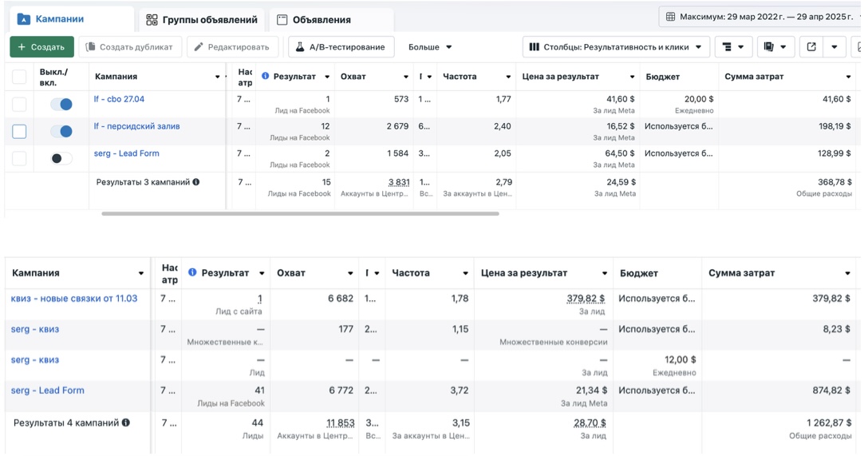Click info icon beside Результаты 3 кампаний
868x456 pixels.
(196, 182)
